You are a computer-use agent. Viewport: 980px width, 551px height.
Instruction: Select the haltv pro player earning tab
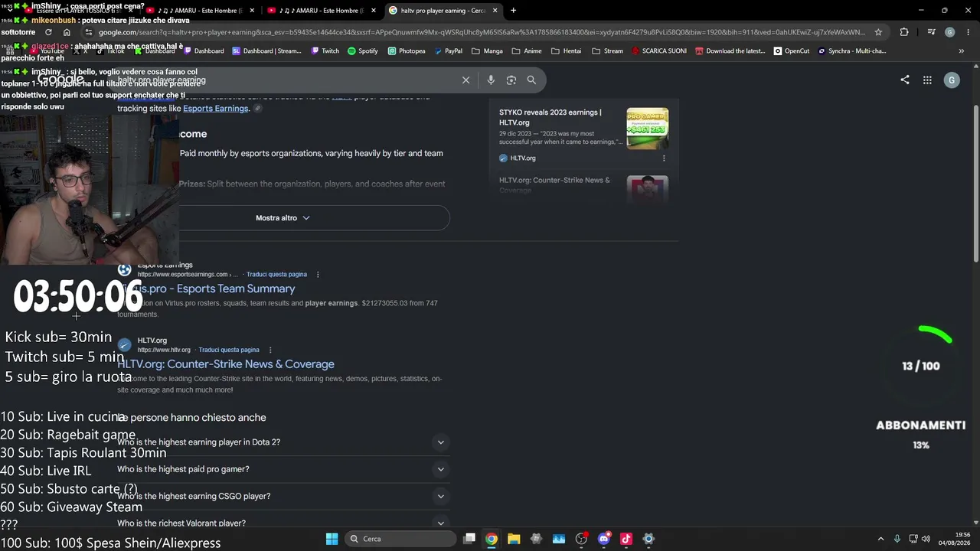[x=444, y=10]
